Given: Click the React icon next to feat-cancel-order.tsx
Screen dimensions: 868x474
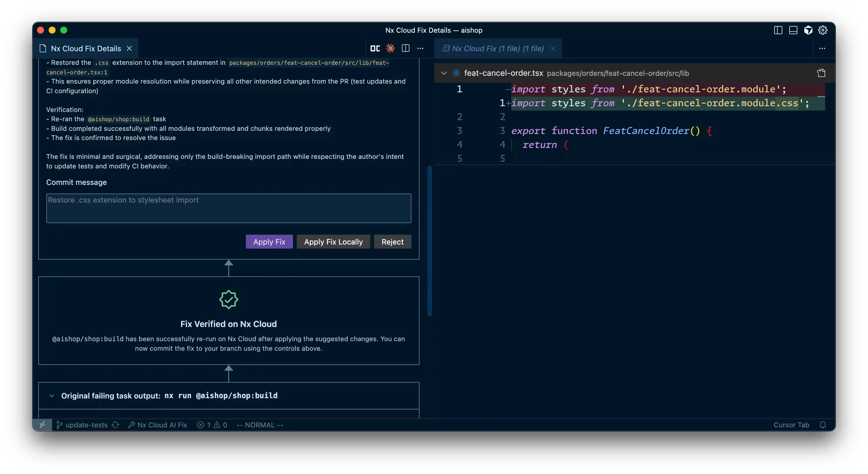Looking at the screenshot, I should point(455,73).
